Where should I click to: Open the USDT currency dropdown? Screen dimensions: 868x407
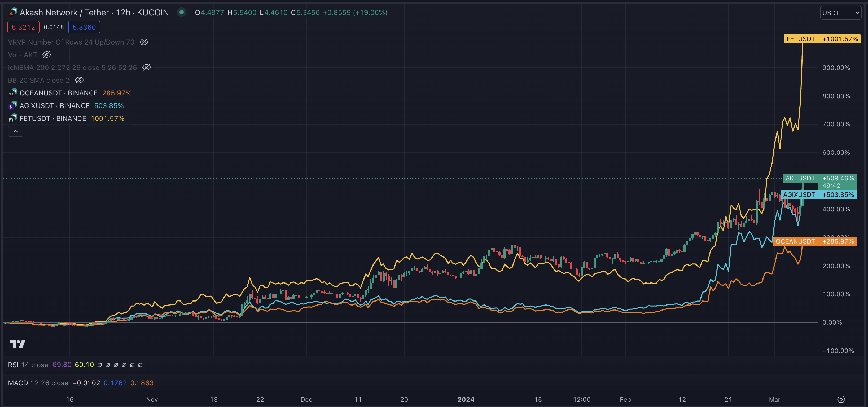pos(840,13)
